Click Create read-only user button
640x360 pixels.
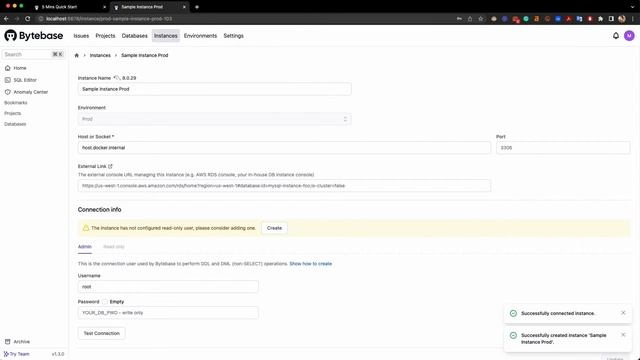tap(274, 228)
